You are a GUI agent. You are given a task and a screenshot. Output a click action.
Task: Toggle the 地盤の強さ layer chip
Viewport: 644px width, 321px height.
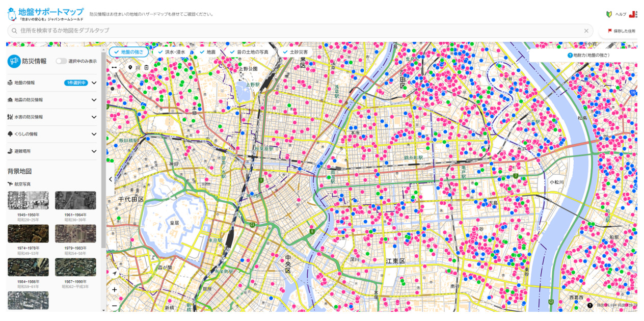click(129, 52)
